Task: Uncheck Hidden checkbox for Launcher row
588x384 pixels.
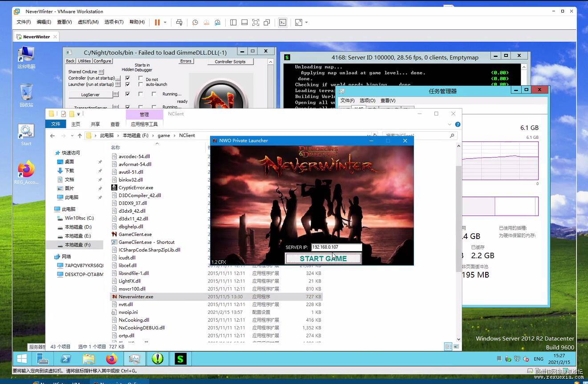Action: point(128,85)
